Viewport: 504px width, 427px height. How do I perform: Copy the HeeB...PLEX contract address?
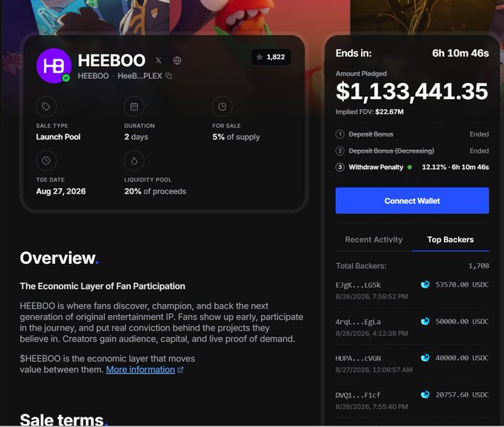pyautogui.click(x=169, y=76)
